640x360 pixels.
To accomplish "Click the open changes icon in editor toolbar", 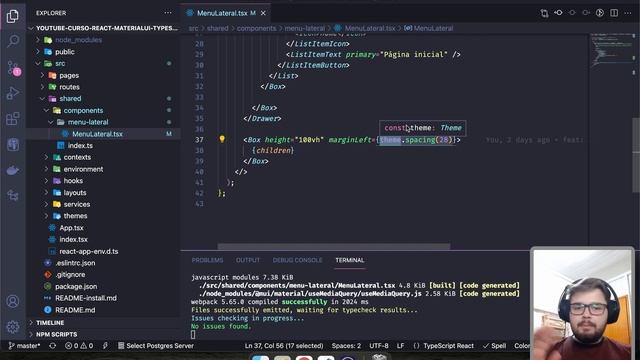I will click(x=544, y=13).
